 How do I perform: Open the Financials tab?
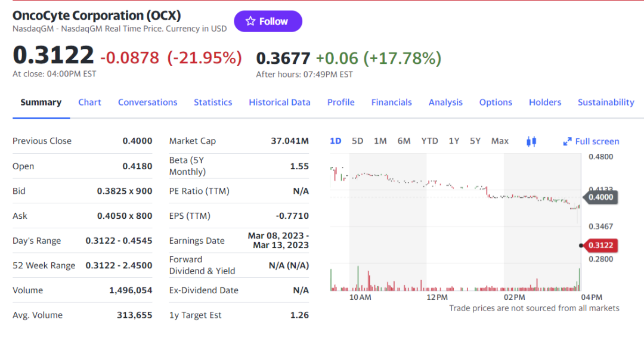(391, 102)
